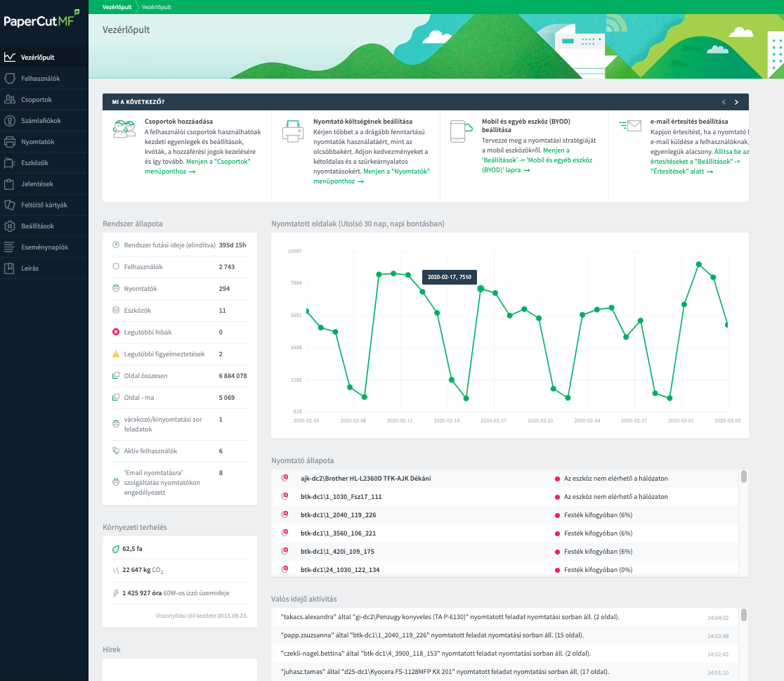Screen dimensions: 784x681
Task: Click the Valós idejű aktivitás scrollbar
Action: tap(743, 616)
